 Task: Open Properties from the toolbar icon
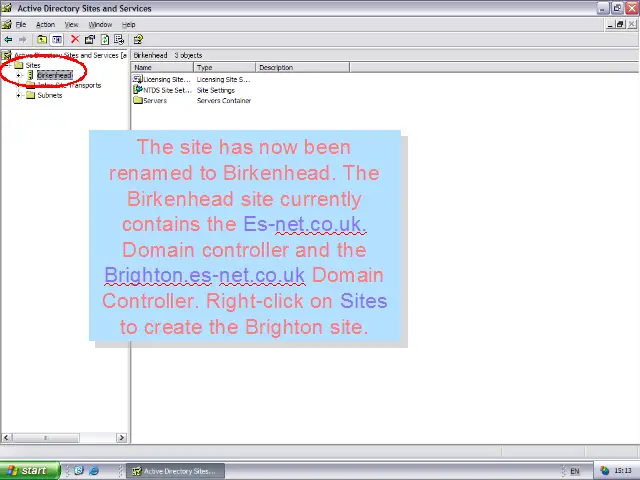(x=89, y=40)
